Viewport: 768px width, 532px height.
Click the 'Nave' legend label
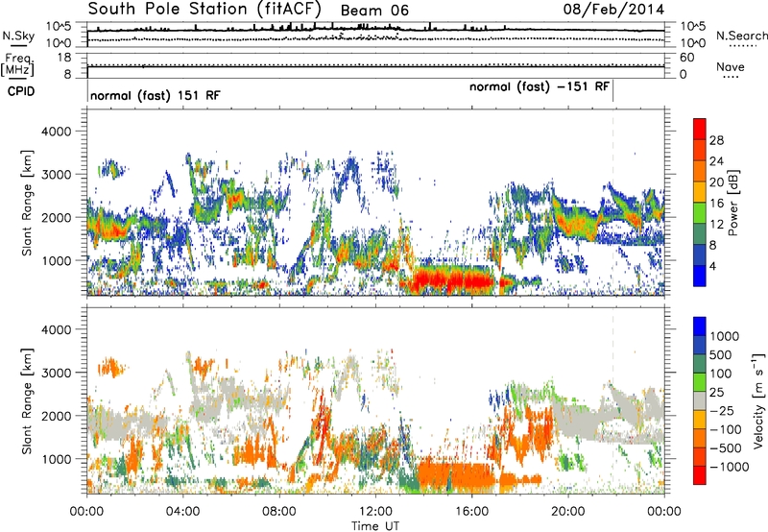point(731,66)
